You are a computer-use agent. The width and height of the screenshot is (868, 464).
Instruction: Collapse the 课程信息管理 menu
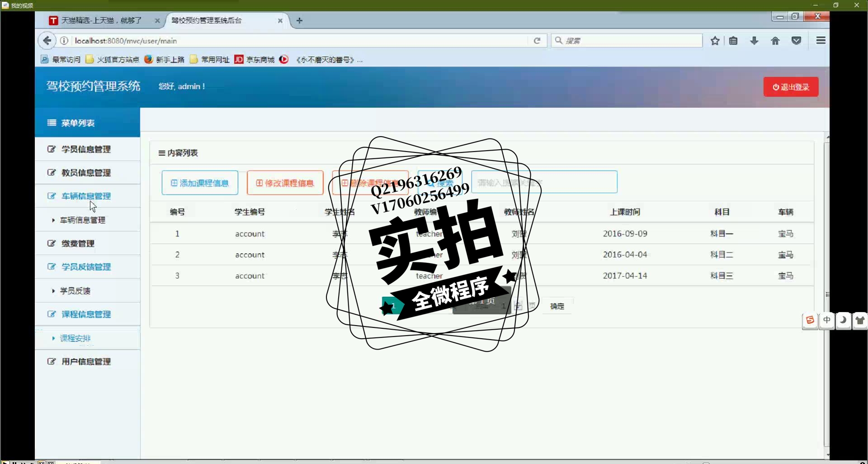(x=87, y=314)
